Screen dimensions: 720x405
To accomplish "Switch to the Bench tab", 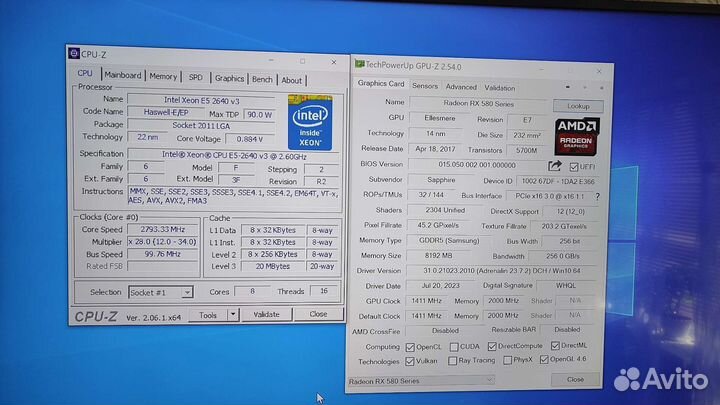I will pyautogui.click(x=262, y=79).
